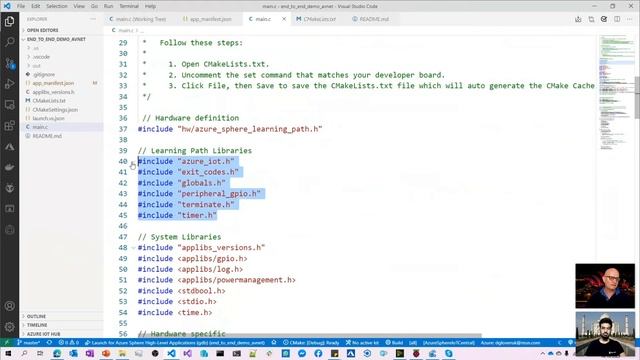
Task: Click No active kit status item
Action: (362, 342)
